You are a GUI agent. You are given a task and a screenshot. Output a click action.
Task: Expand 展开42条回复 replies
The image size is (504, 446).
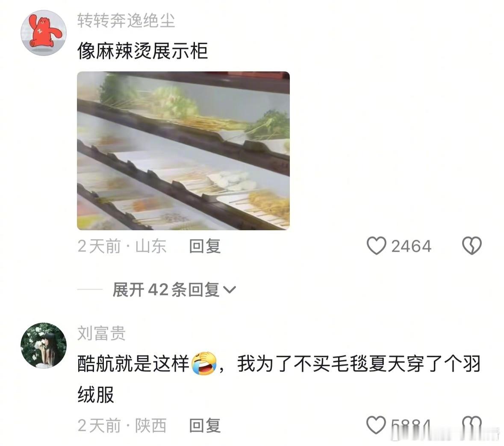point(174,290)
